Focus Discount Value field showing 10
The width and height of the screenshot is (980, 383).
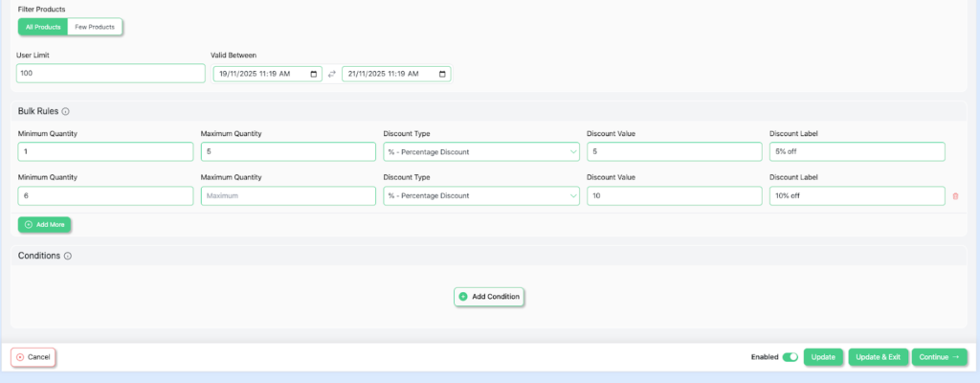tap(675, 196)
